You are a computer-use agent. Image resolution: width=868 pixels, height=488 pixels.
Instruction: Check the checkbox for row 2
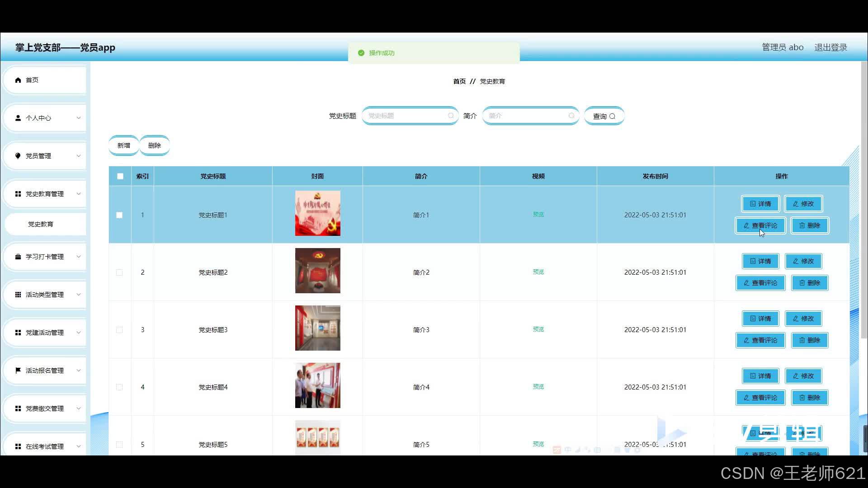(119, 272)
